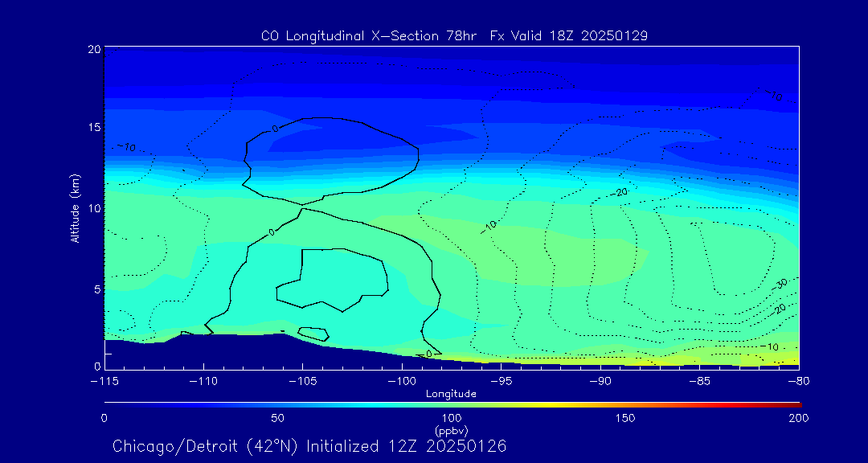
Task: Click the "50" colorbar tick label
Action: click(278, 418)
